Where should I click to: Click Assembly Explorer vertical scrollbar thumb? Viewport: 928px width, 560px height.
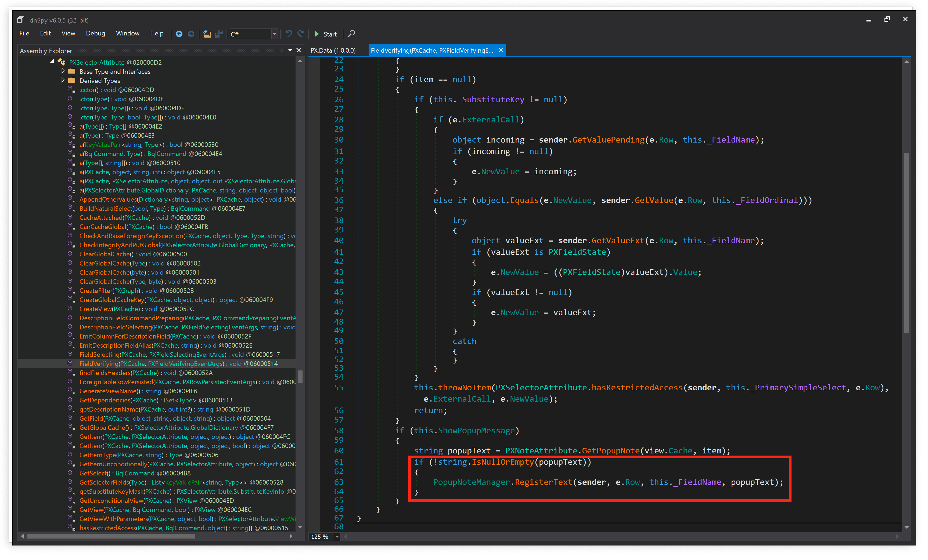click(300, 376)
